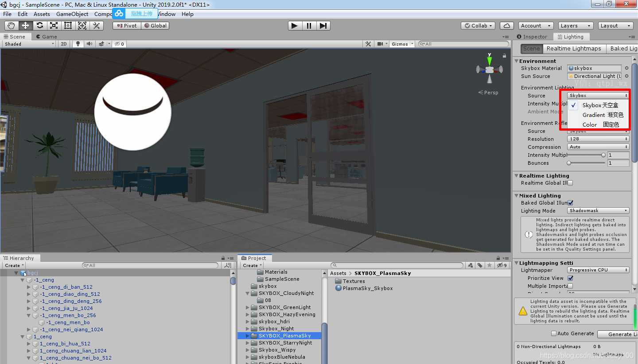Select the combined Transform tool
The width and height of the screenshot is (638, 364).
[82, 26]
